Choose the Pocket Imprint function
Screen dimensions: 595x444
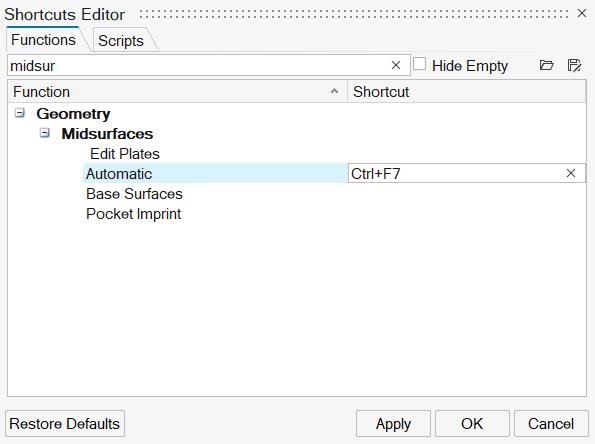[x=134, y=214]
